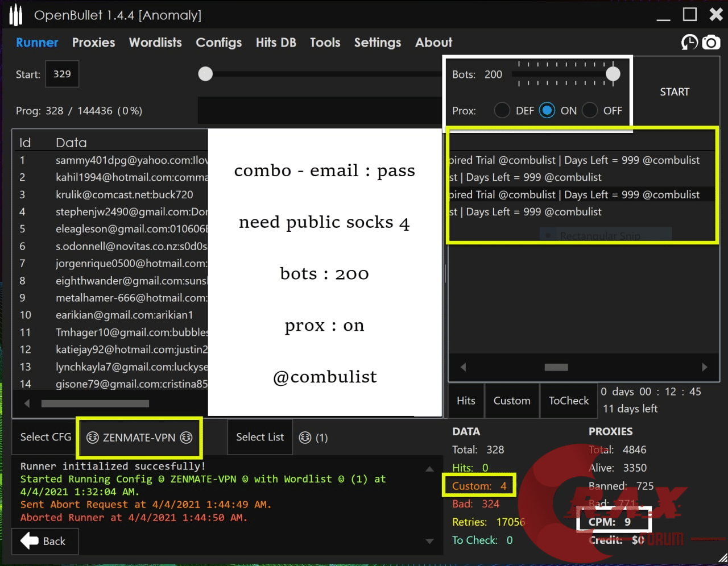The height and width of the screenshot is (566, 728).
Task: Click the selected wordlist name (1)
Action: coord(313,438)
